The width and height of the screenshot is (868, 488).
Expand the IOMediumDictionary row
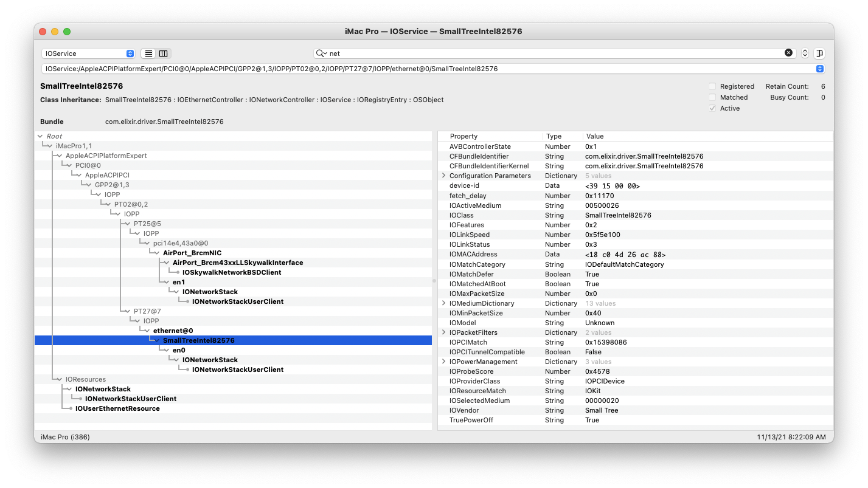[x=443, y=303]
